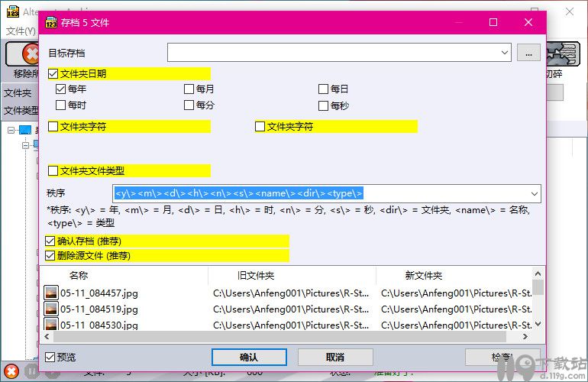Enable the 每日 checkbox

click(x=323, y=89)
